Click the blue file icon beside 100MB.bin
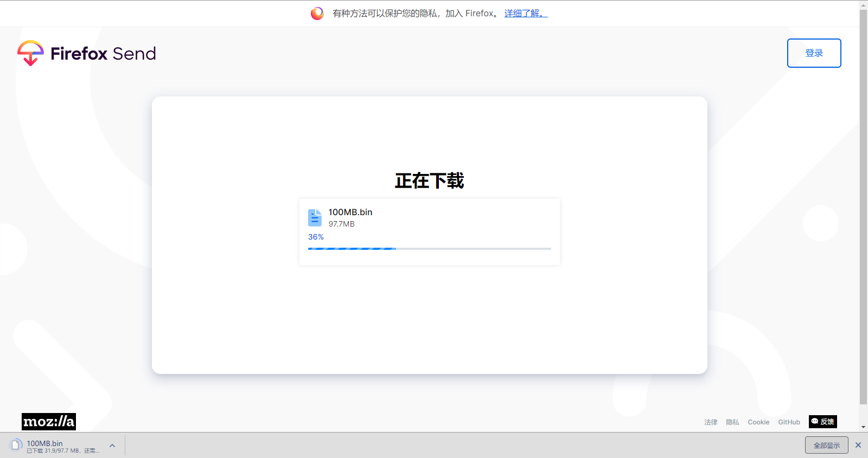Screen dimensions: 868x458 click(x=315, y=218)
